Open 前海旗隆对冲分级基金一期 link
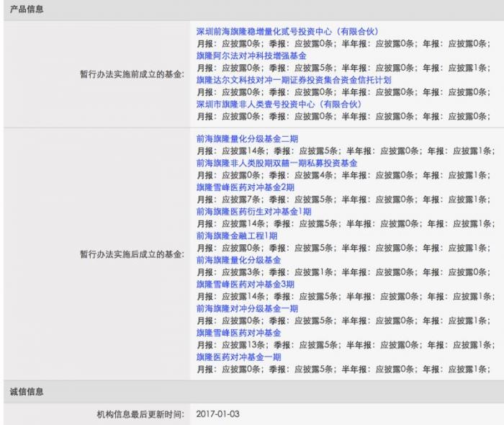This screenshot has height=425, width=504. click(x=247, y=308)
